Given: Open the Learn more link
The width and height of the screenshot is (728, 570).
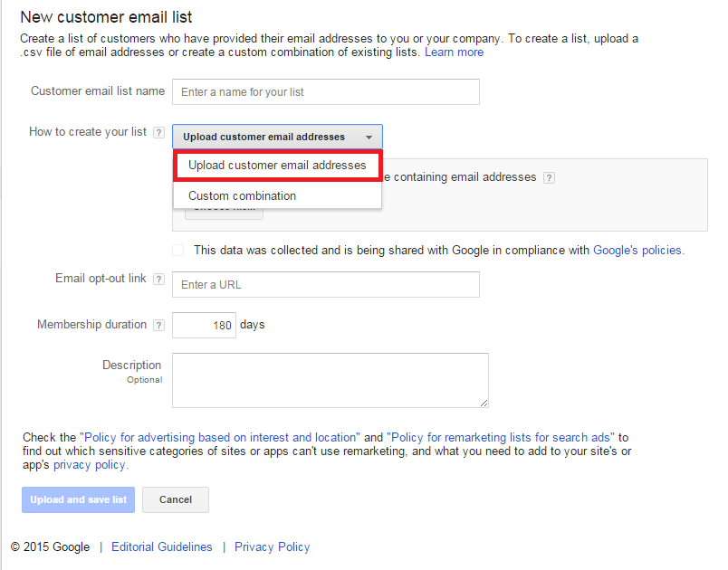Looking at the screenshot, I should point(454,52).
